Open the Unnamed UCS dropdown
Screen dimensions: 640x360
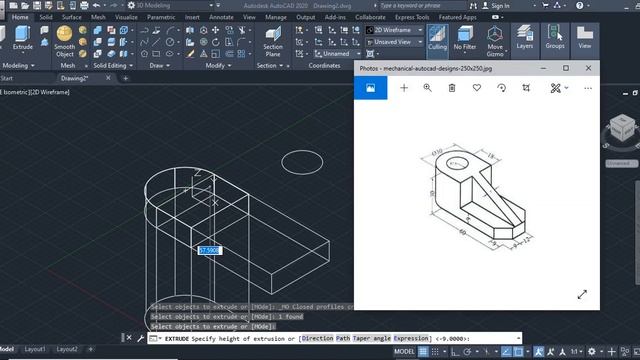pos(338,54)
